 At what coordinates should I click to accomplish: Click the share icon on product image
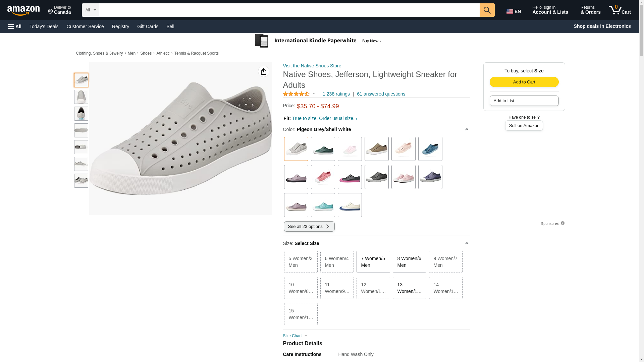[264, 71]
